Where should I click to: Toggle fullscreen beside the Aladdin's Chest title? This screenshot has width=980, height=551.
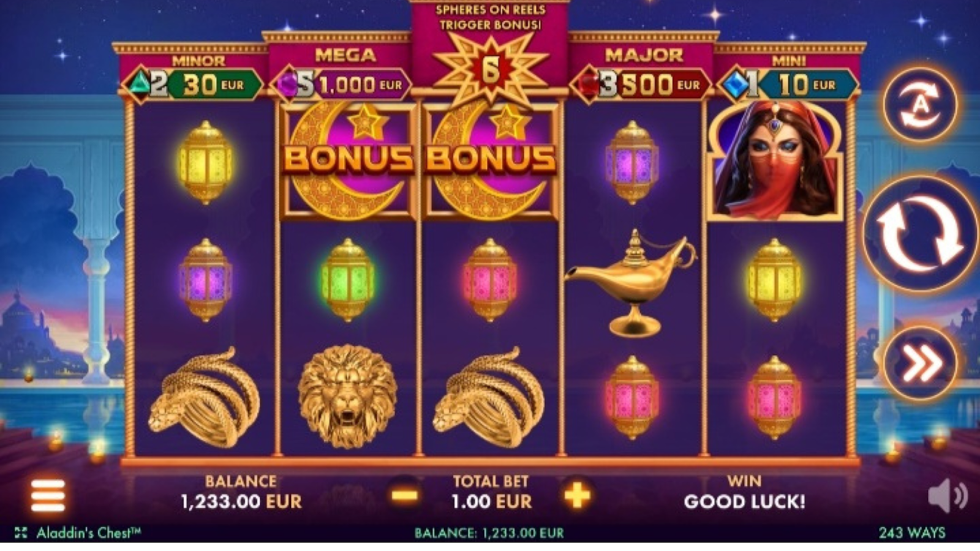pyautogui.click(x=21, y=533)
